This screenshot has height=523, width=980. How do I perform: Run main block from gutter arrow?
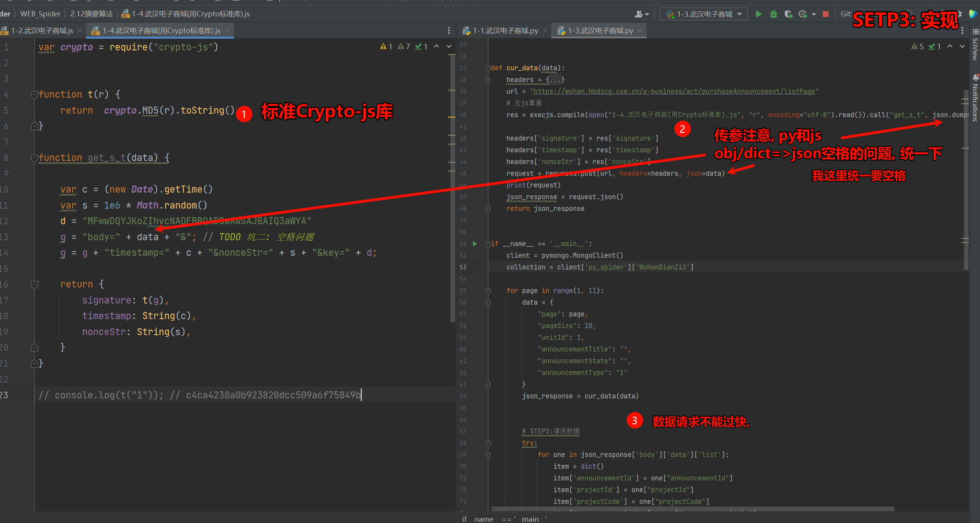(x=475, y=244)
